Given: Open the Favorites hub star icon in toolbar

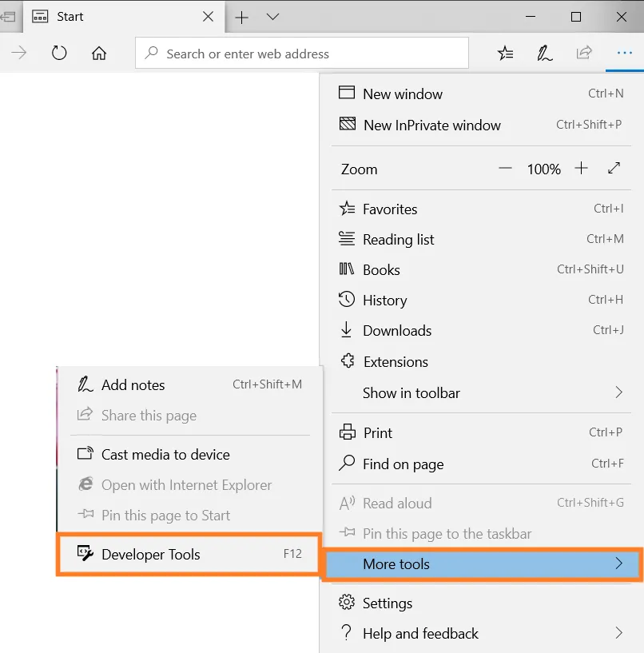Looking at the screenshot, I should (505, 53).
